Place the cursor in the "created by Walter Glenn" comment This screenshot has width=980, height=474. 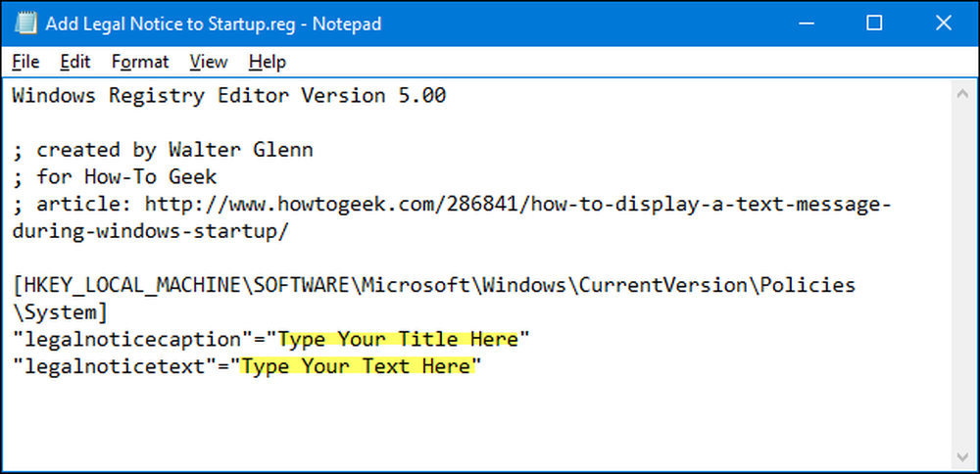tap(174, 151)
